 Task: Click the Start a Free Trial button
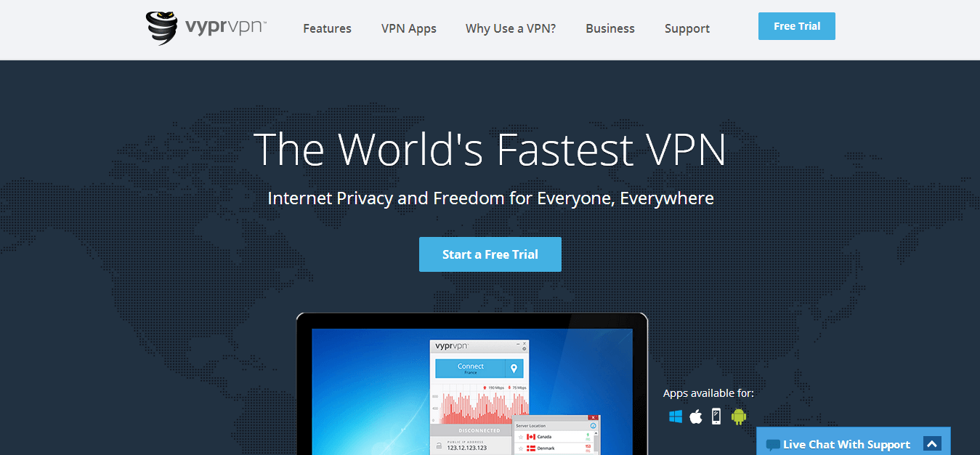coord(490,254)
